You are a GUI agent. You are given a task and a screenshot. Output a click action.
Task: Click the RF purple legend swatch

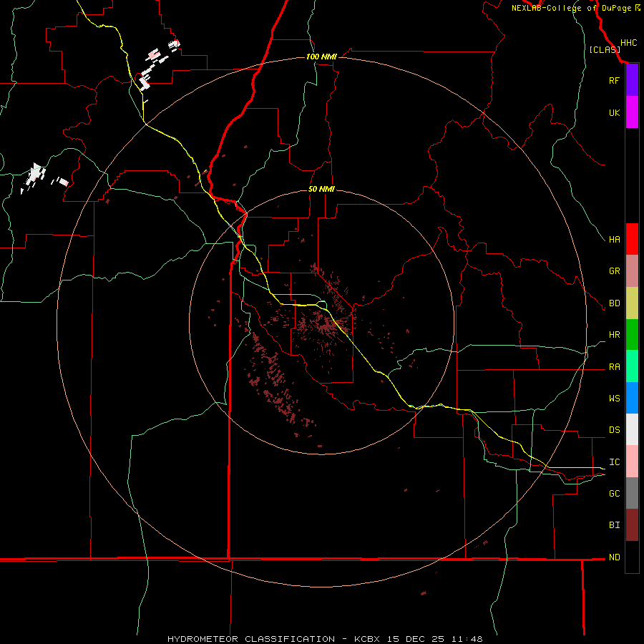coord(632,80)
